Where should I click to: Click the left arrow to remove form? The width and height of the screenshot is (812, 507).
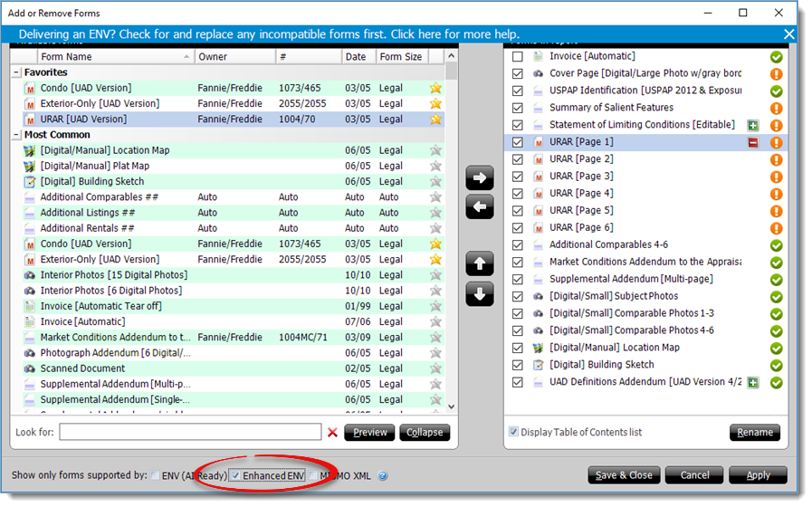480,207
